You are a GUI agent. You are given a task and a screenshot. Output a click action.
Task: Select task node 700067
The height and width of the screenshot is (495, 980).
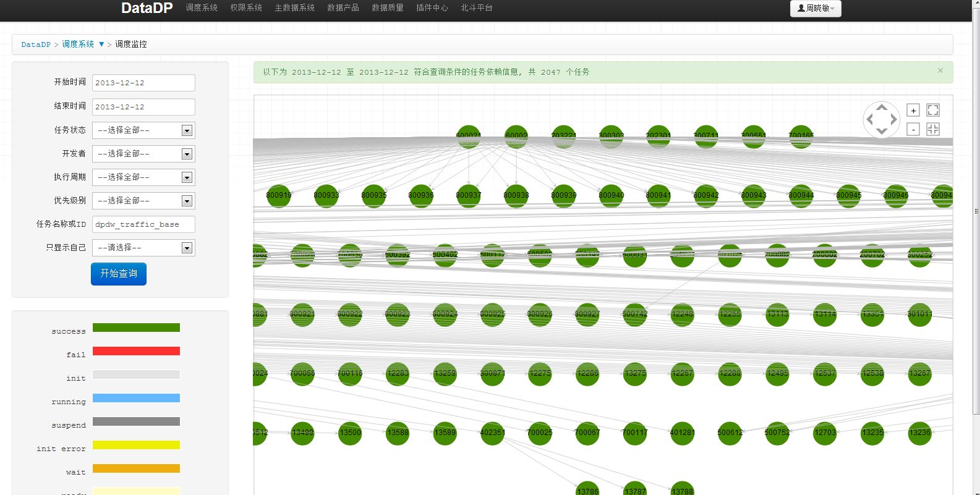click(587, 433)
